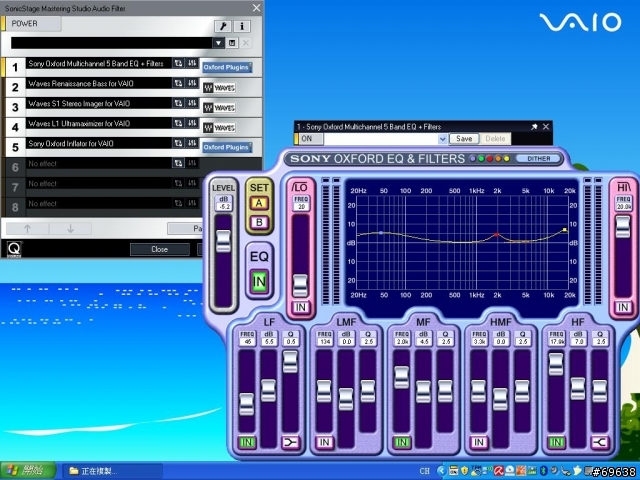Screen dimensions: 640x480
Task: Click the Oxford Plugins logo on slot 5
Action: click(x=227, y=147)
